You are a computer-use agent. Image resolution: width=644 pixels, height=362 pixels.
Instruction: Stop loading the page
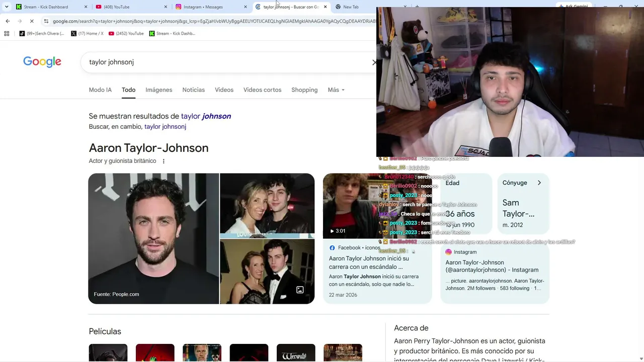(32, 21)
